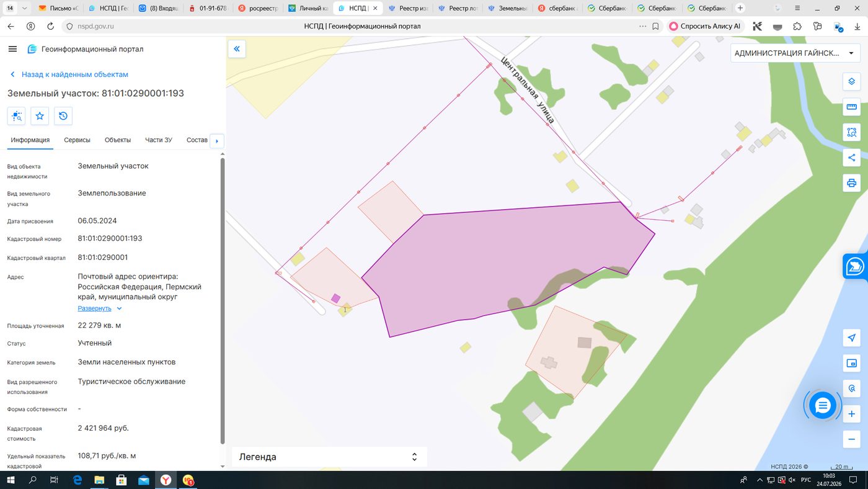
Task: Click the geolocation arrow button on map
Action: 852,338
